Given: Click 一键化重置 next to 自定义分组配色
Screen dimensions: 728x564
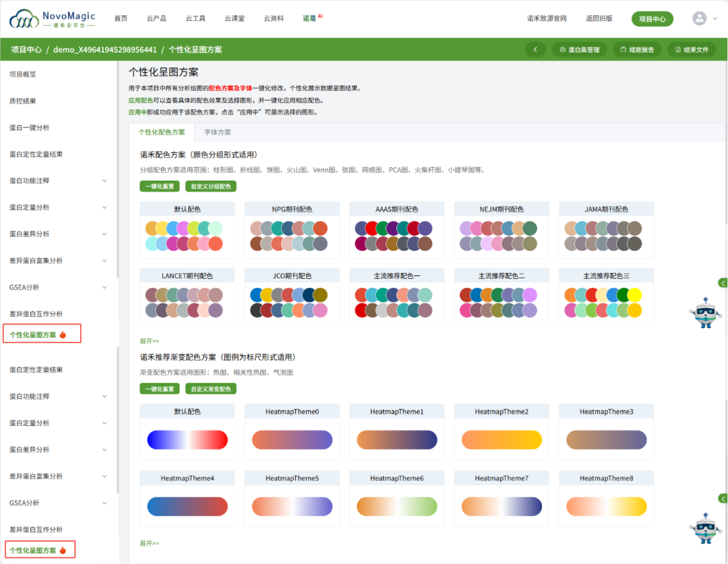Looking at the screenshot, I should pos(160,186).
